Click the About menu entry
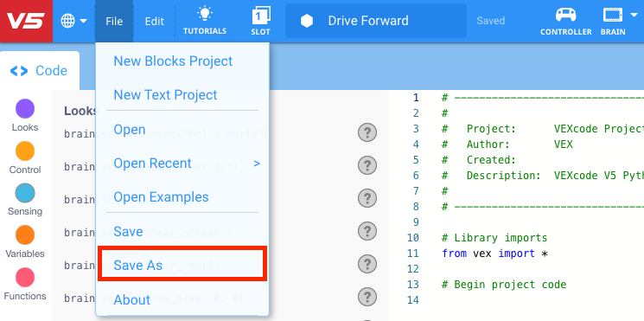 click(132, 300)
